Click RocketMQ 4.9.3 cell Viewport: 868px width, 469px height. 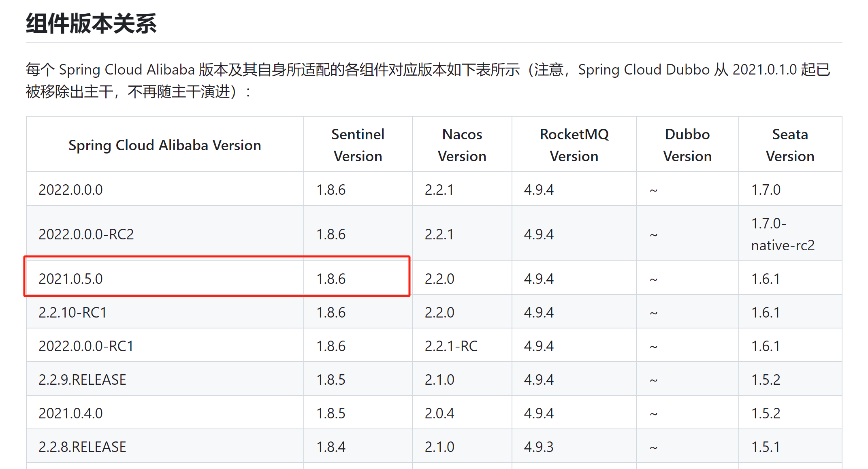point(574,446)
